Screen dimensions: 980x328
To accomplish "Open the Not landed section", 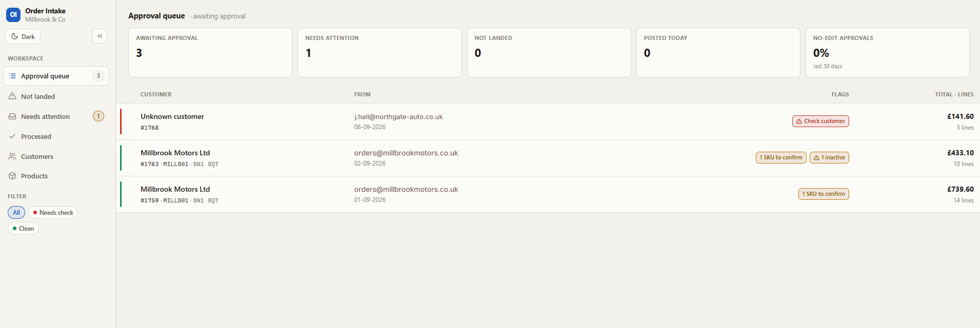I will tap(56, 96).
